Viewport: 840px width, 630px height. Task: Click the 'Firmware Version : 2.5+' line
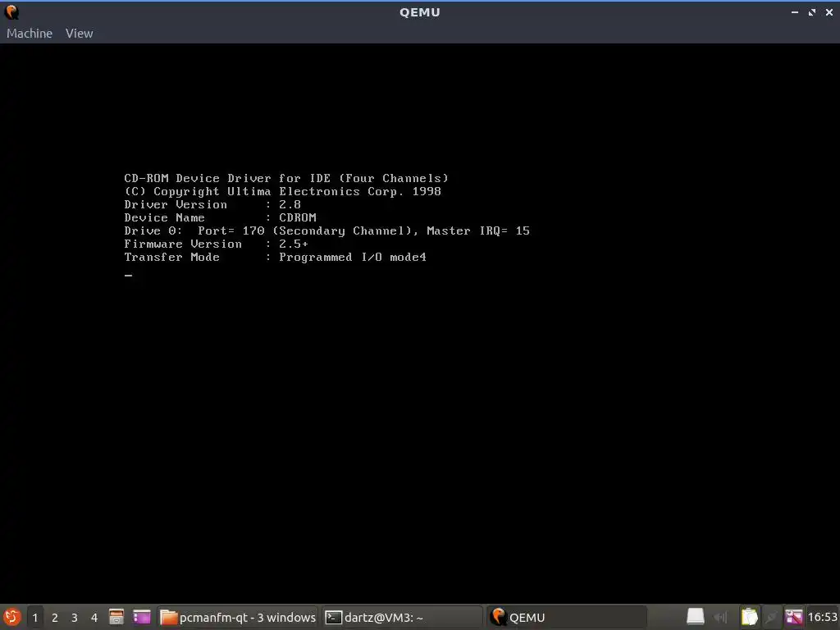[217, 244]
